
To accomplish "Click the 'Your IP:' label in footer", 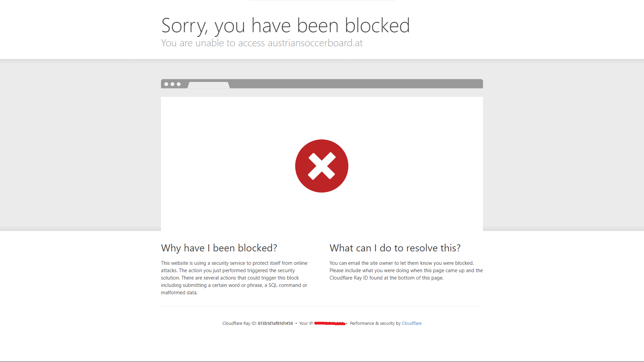I will pos(306,323).
